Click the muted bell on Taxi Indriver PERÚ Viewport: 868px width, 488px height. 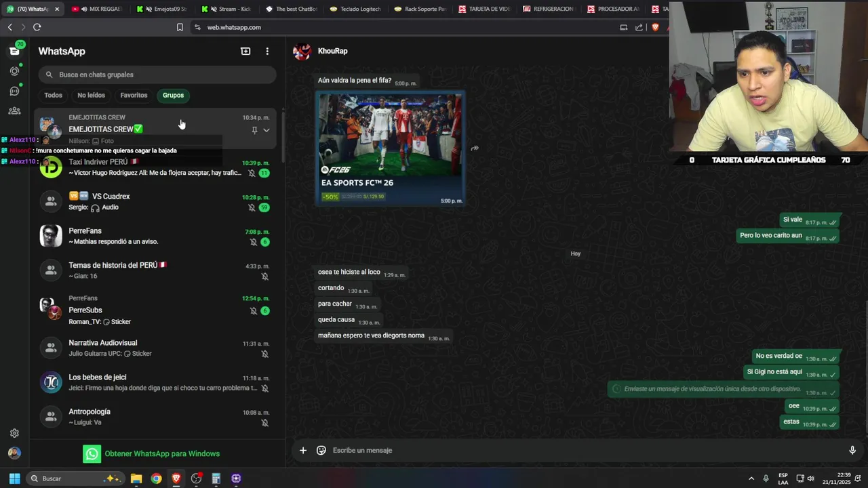click(252, 174)
